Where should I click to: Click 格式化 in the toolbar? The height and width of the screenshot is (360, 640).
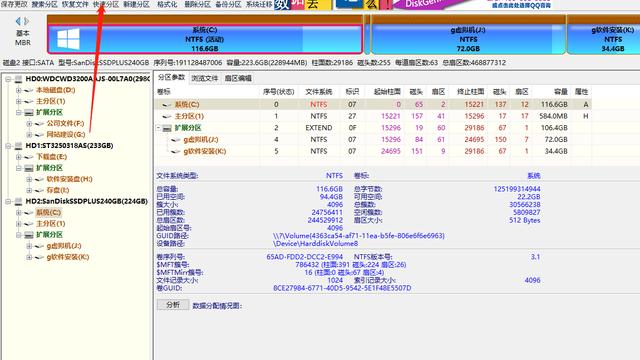tap(167, 4)
